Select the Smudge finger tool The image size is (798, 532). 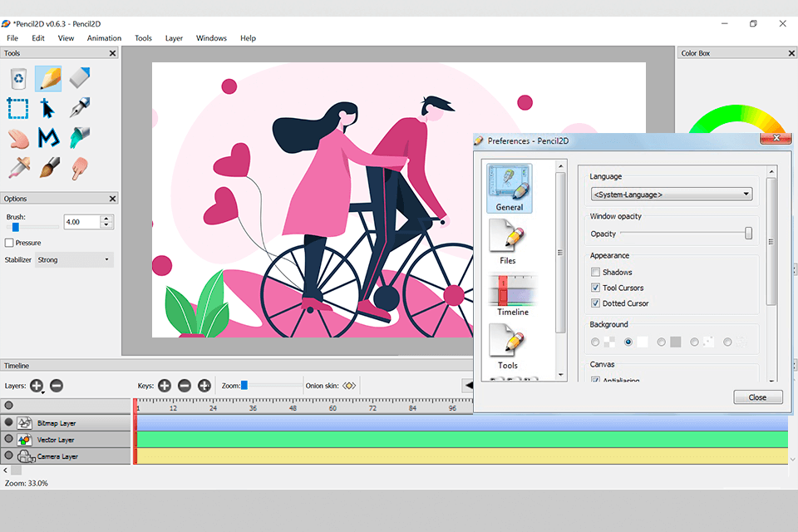80,168
